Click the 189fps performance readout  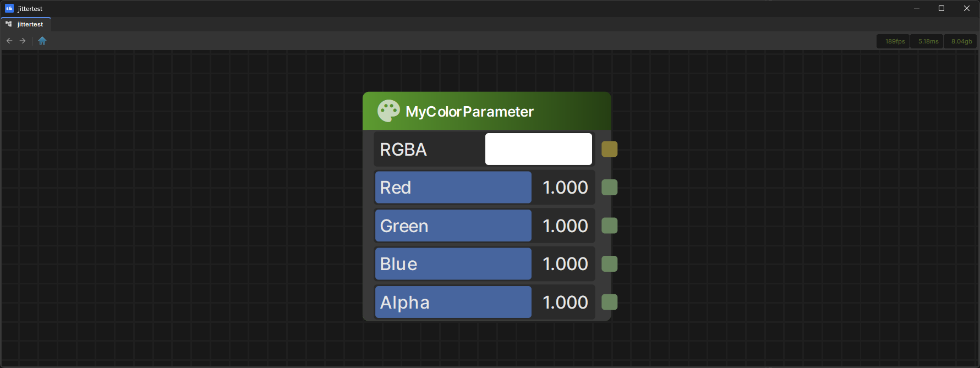895,41
